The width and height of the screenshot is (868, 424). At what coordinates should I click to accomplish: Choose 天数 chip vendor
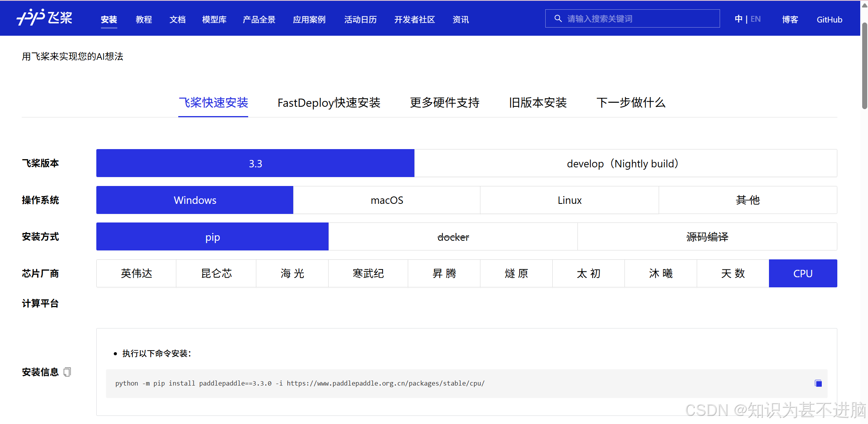733,273
